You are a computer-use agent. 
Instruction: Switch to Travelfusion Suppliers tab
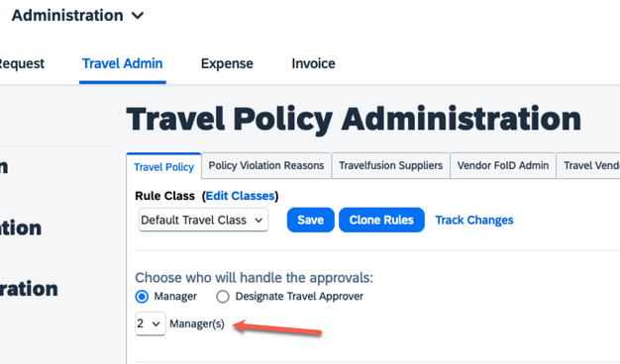click(x=390, y=165)
